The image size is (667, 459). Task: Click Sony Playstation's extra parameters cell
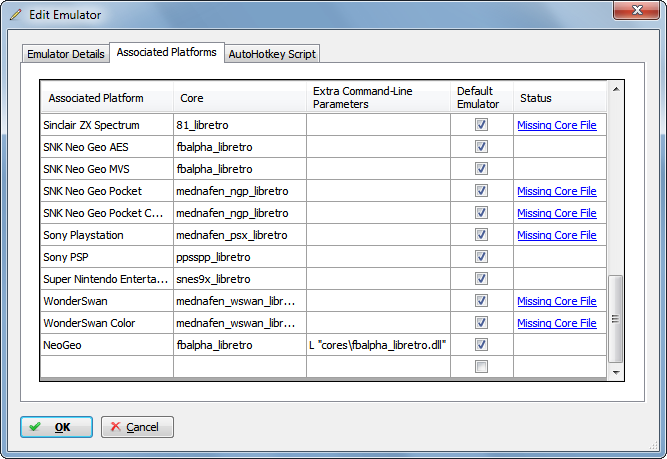coord(378,235)
